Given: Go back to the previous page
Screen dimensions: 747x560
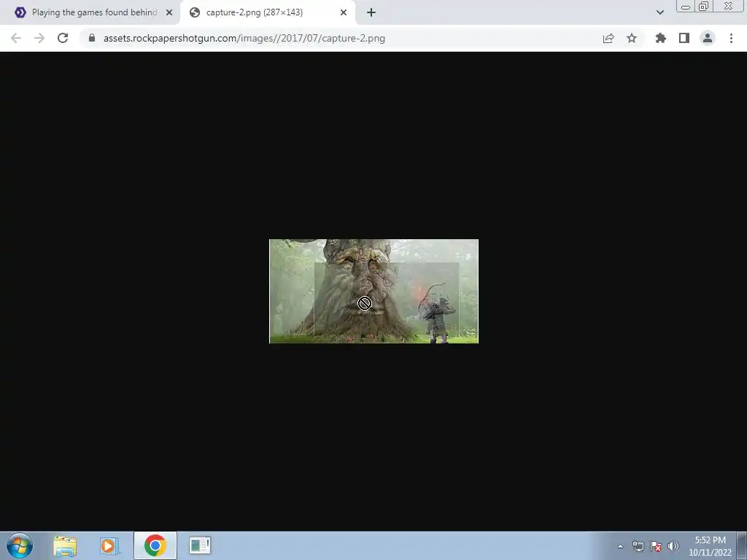Looking at the screenshot, I should click(x=16, y=38).
